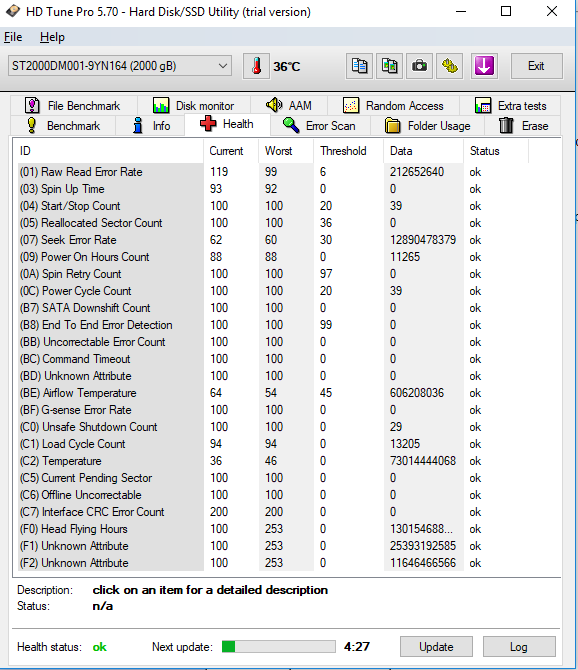Click the thermometer temperature icon
Screen dimensions: 578x670
(x=256, y=66)
